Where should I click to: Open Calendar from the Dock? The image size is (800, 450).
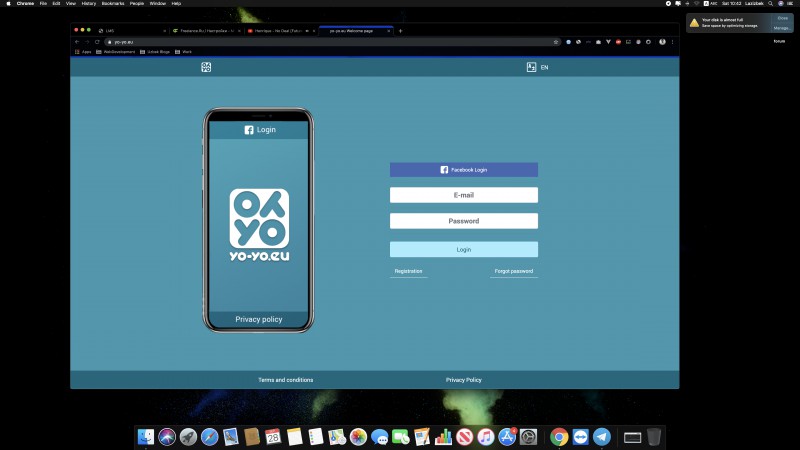pos(273,437)
